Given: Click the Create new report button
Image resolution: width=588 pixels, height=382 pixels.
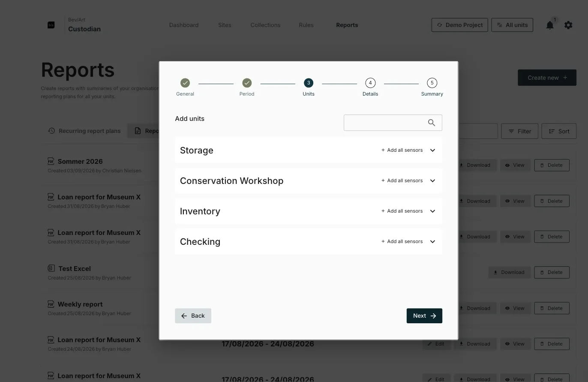Looking at the screenshot, I should click(547, 78).
